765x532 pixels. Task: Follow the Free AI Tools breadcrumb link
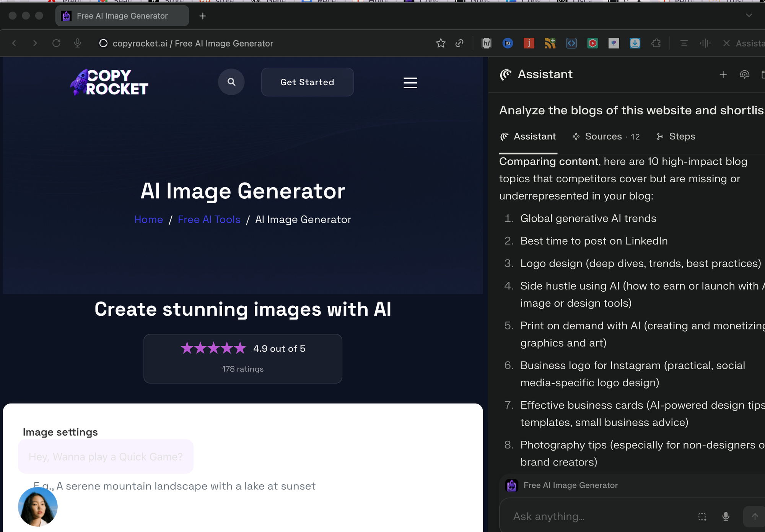209,219
